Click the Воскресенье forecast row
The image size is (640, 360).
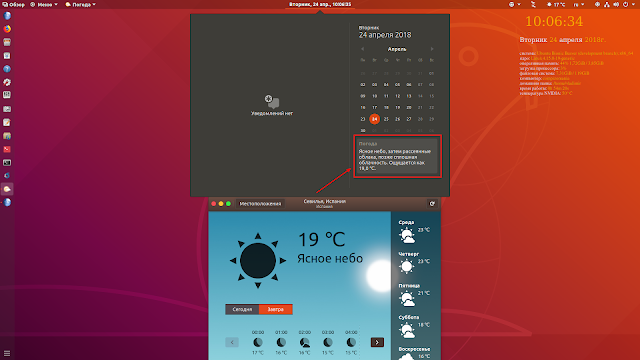point(414,353)
